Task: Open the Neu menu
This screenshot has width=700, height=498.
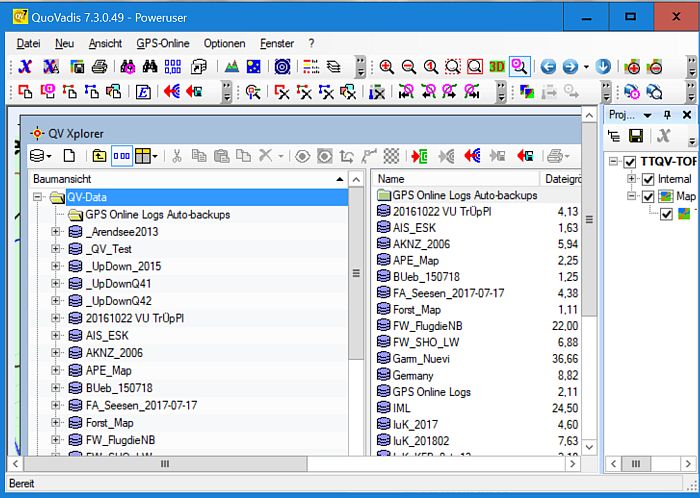Action: point(65,43)
